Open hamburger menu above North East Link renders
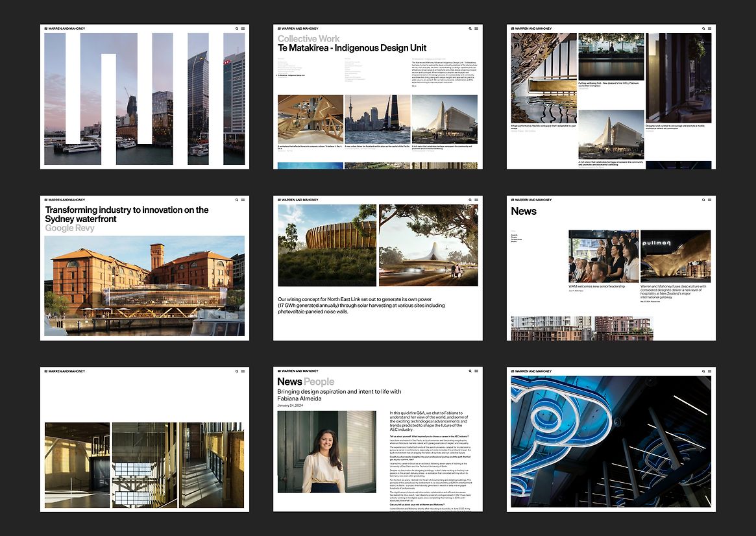756x536 pixels. pyautogui.click(x=476, y=200)
